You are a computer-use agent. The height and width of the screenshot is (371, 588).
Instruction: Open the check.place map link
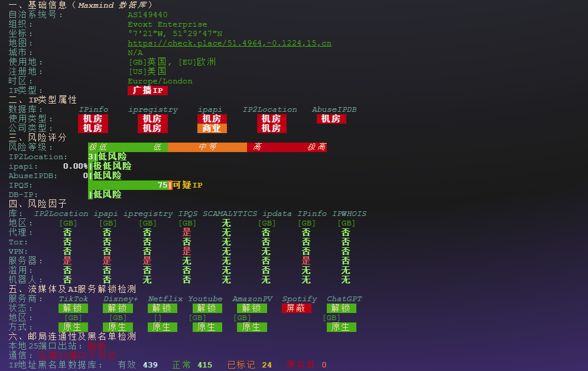pos(229,43)
